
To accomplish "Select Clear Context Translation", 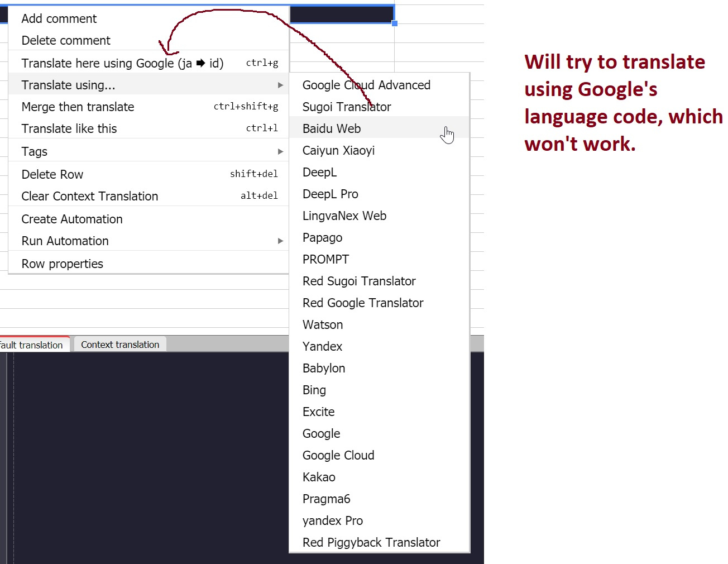I will point(149,196).
